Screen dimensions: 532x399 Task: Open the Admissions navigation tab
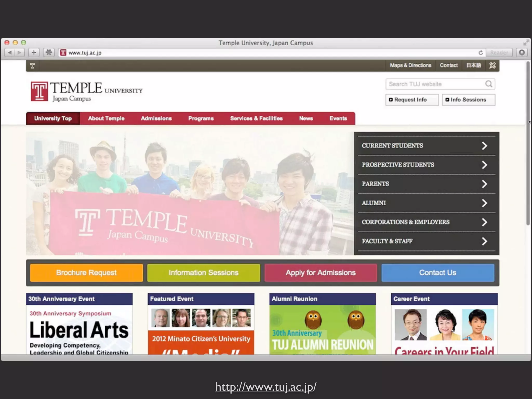156,118
